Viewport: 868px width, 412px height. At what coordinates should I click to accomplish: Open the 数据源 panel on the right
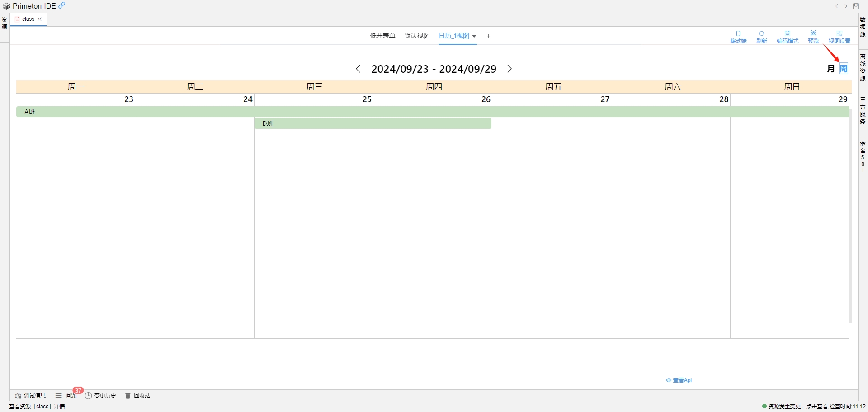tap(863, 27)
